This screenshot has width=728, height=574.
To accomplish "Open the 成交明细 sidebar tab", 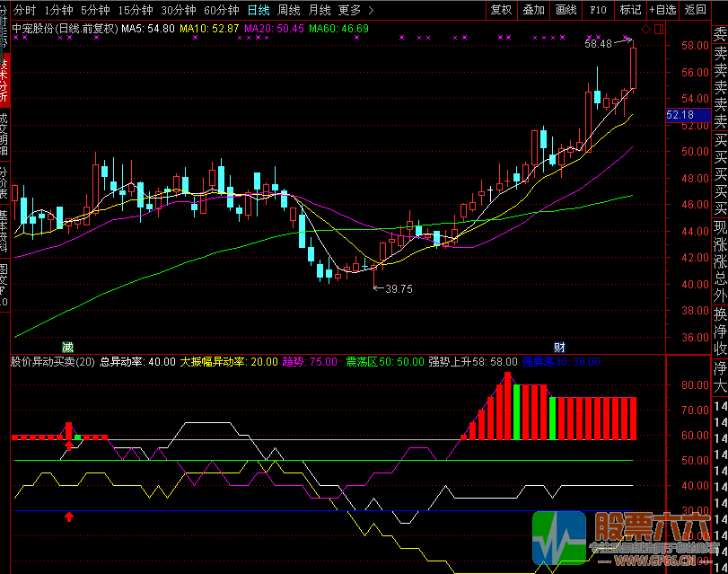I will coord(4,134).
